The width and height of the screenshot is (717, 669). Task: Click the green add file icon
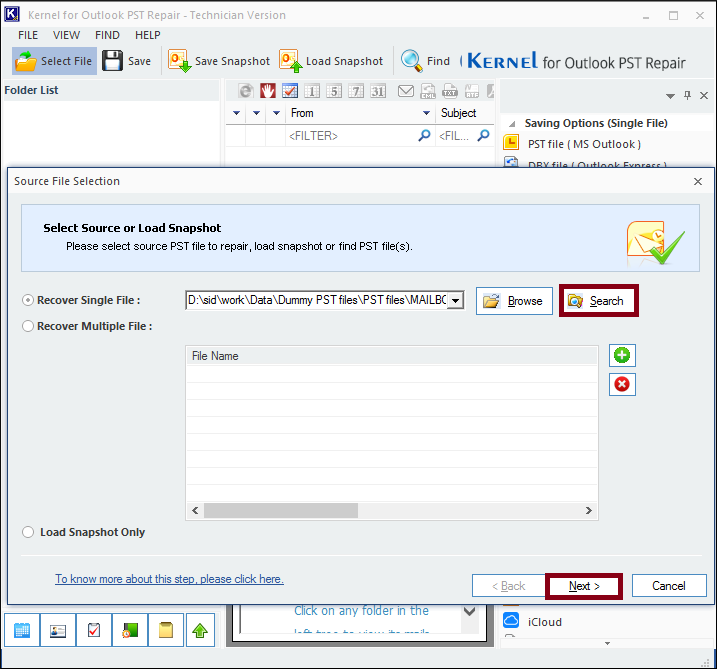pos(622,355)
